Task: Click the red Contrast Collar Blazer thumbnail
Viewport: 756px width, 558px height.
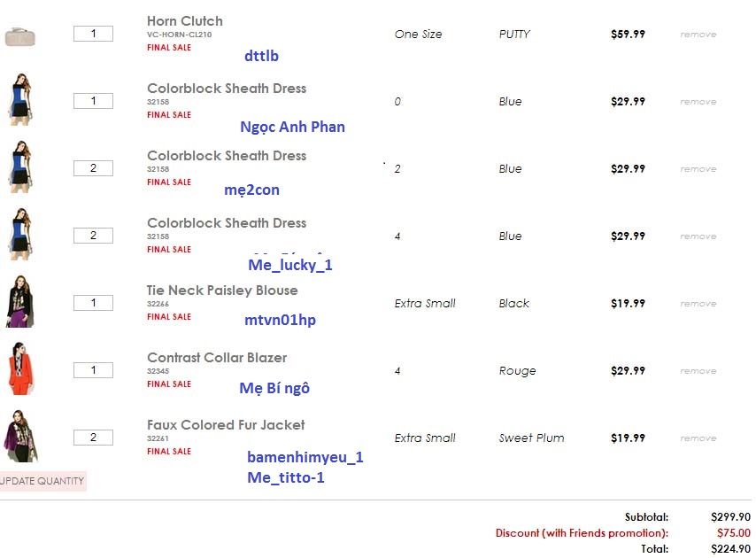Action: click(x=19, y=370)
